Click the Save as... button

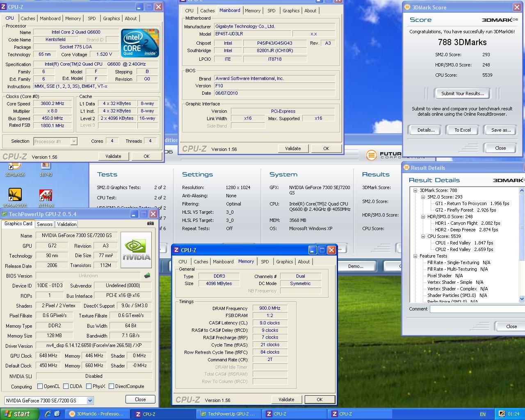(x=501, y=130)
